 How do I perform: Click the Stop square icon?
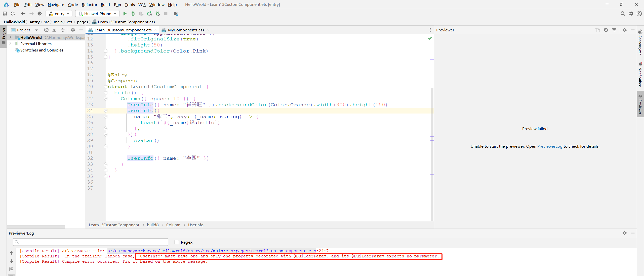[x=166, y=14]
